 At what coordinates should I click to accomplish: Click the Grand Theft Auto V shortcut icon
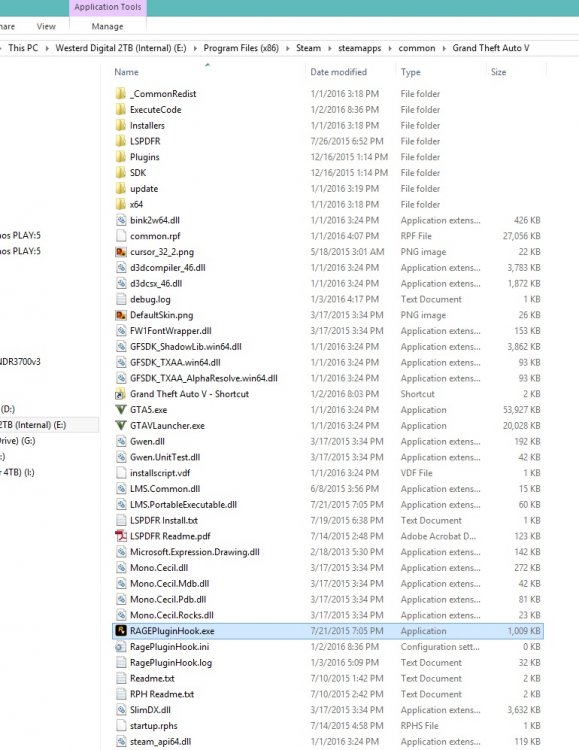coord(121,393)
